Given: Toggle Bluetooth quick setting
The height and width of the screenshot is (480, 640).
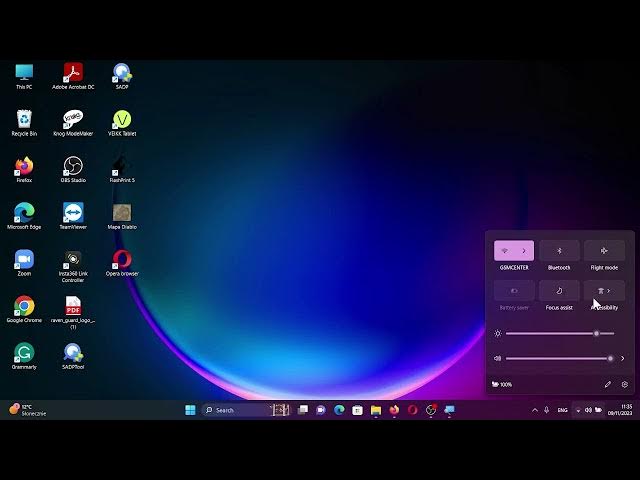Looking at the screenshot, I should [559, 251].
